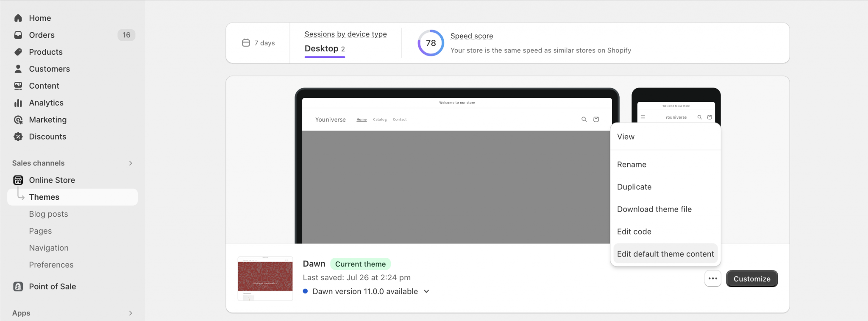Viewport: 868px width, 321px height.
Task: Expand the Apps section chevron
Action: [131, 313]
